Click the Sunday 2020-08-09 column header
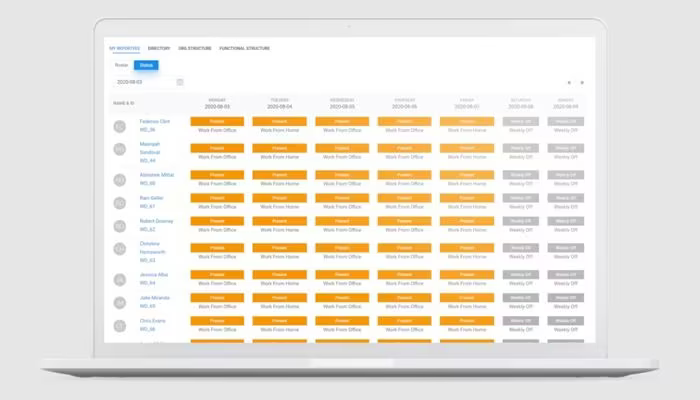 566,104
